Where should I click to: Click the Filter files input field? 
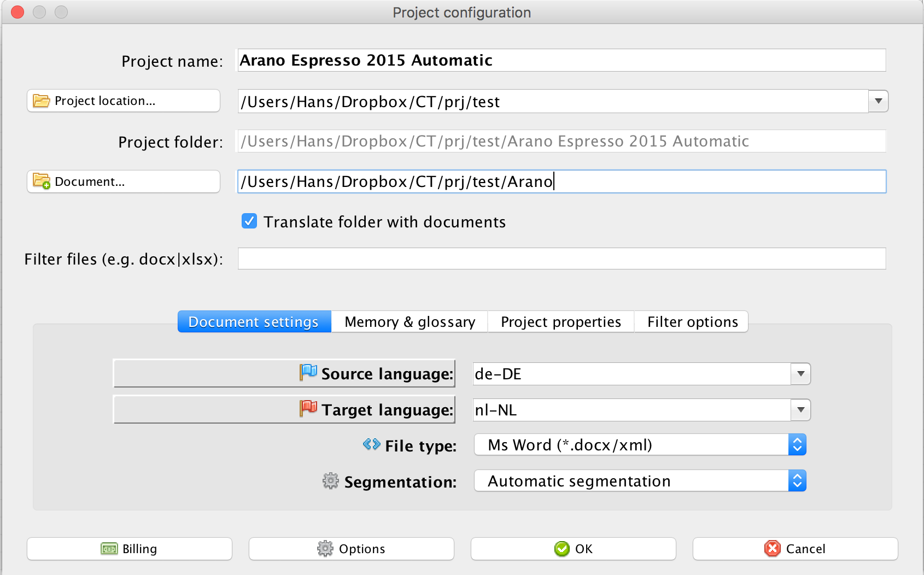(562, 259)
